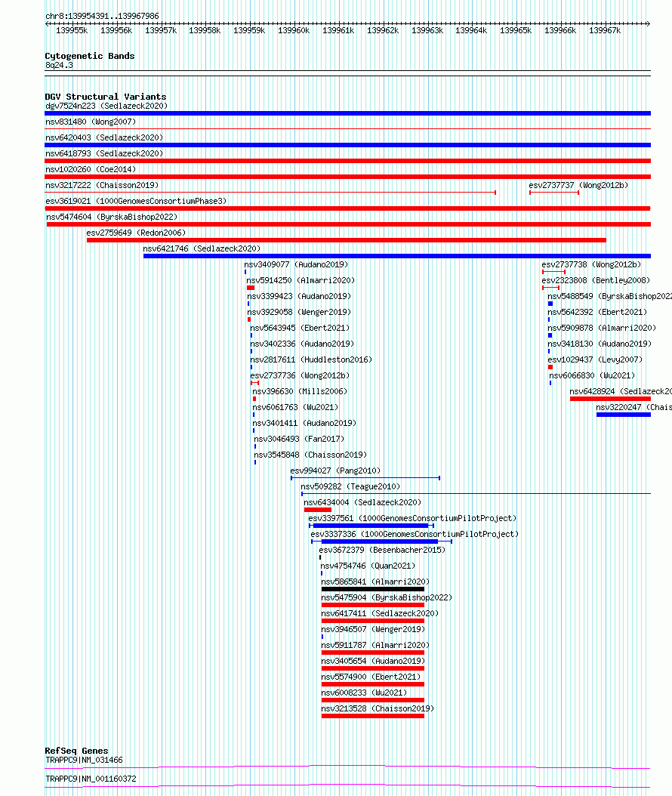Open nsv5474604 (ByrskaBishop2022) variant
Image resolution: width=672 pixels, height=796 pixels.
(x=113, y=217)
